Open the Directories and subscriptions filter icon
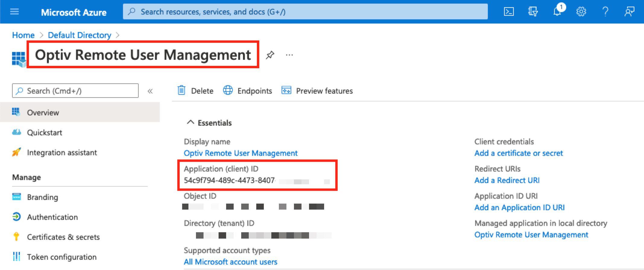 (x=533, y=12)
